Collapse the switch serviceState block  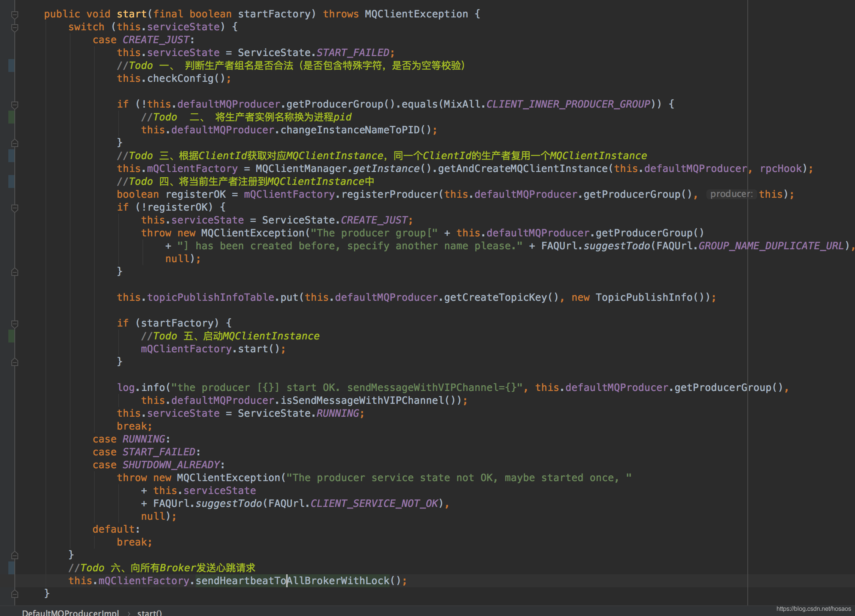15,28
